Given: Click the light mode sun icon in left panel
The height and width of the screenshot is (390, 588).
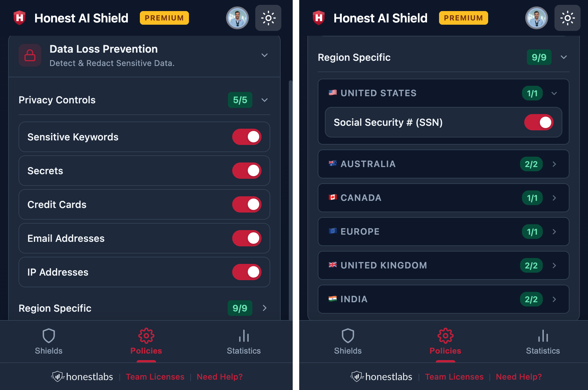Looking at the screenshot, I should [268, 18].
